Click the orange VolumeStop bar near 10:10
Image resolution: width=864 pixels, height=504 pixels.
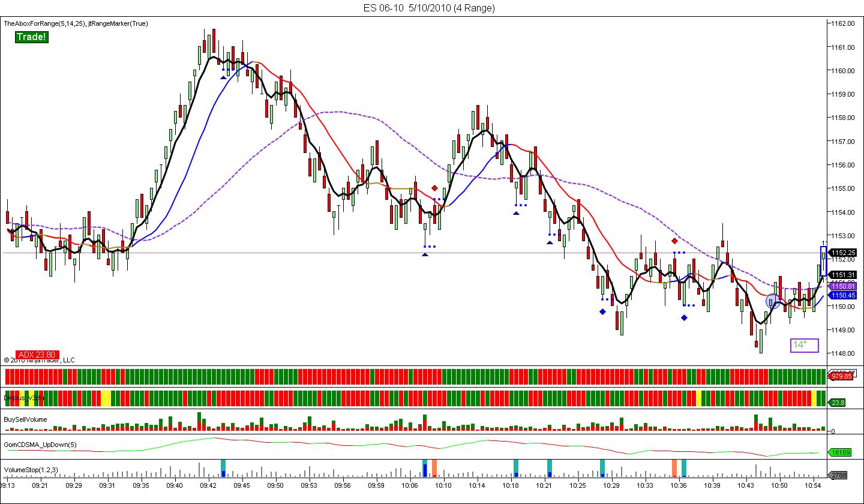[x=434, y=468]
